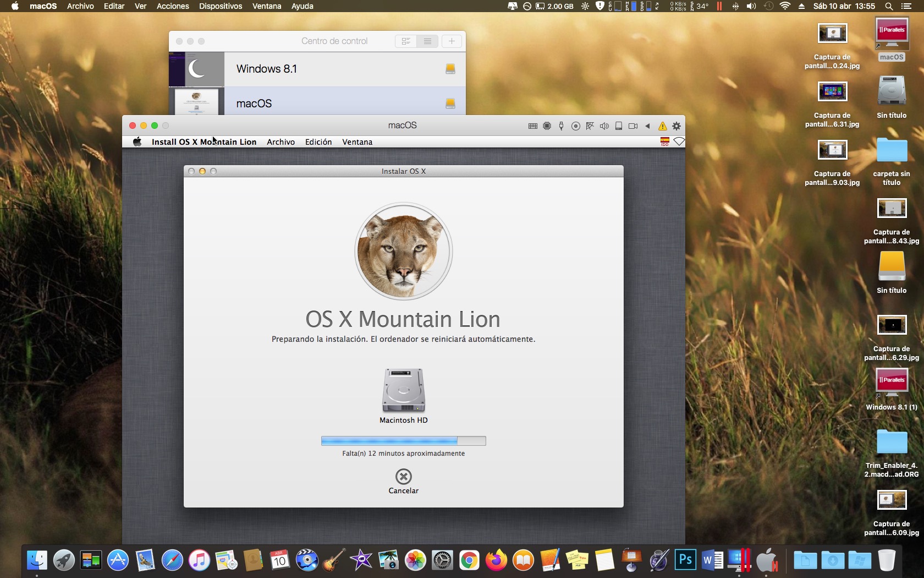Open keyboard settings in macOS VM toolbar
Image resolution: width=924 pixels, height=578 pixels.
532,126
